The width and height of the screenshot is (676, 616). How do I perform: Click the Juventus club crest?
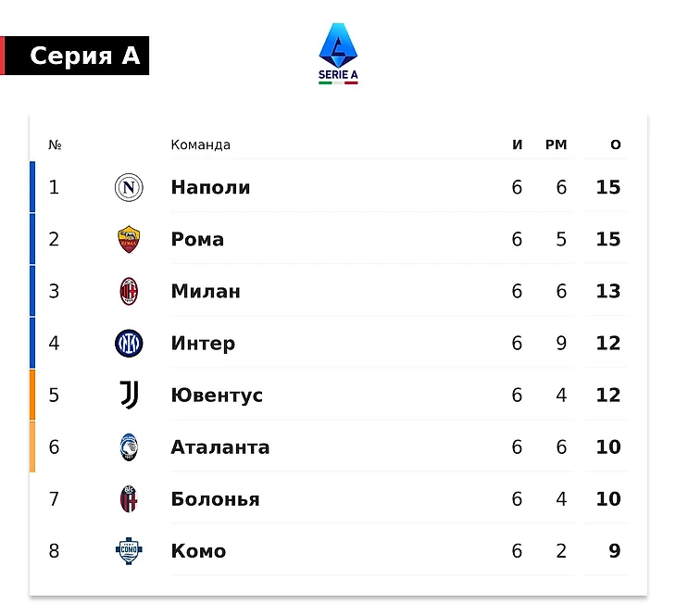pyautogui.click(x=129, y=396)
